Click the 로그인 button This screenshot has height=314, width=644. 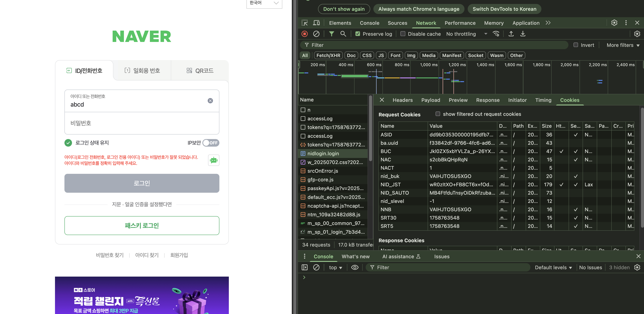tap(142, 183)
